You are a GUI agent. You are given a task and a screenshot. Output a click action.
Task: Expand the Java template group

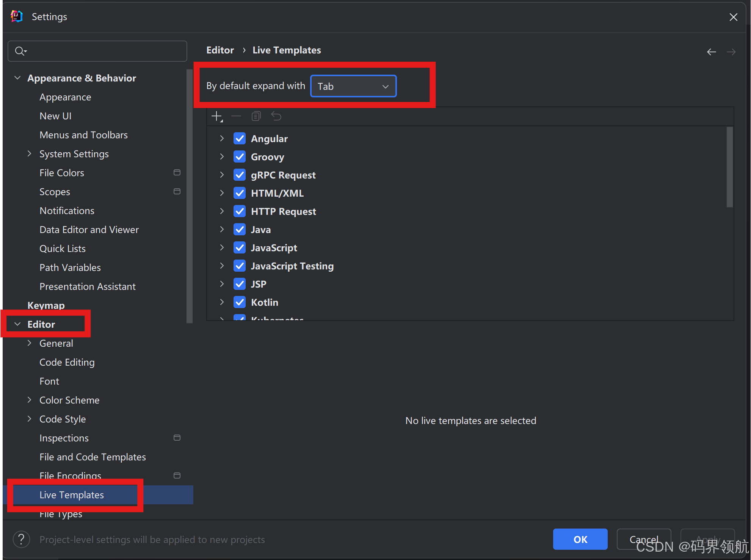click(222, 230)
